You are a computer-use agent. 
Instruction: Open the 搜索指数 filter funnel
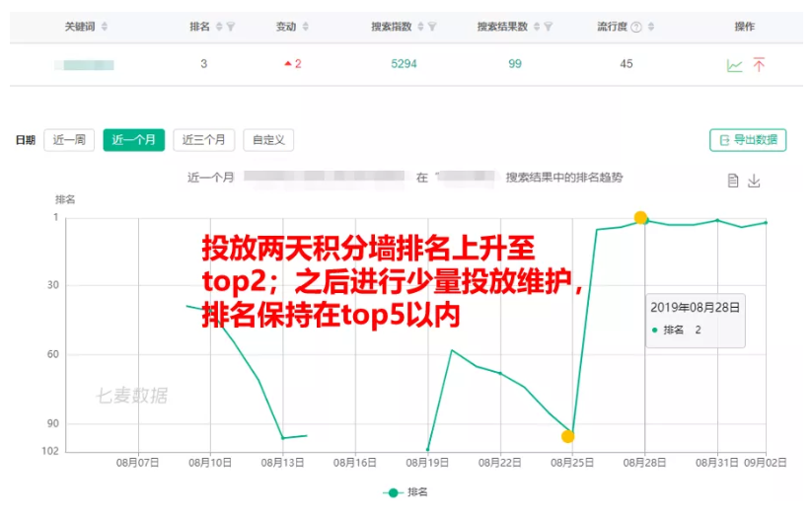[x=432, y=27]
